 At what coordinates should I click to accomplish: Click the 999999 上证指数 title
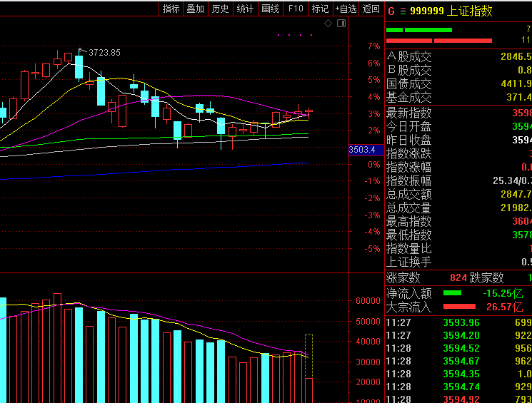(x=451, y=11)
